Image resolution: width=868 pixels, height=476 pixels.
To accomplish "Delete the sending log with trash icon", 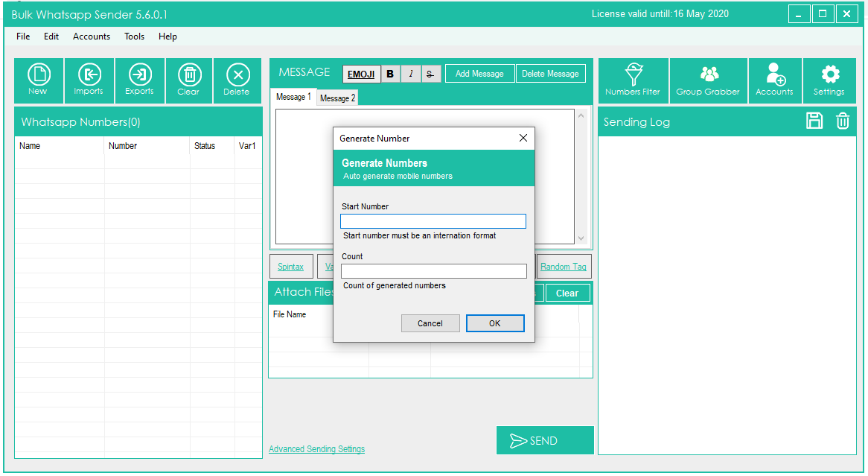I will (x=842, y=121).
